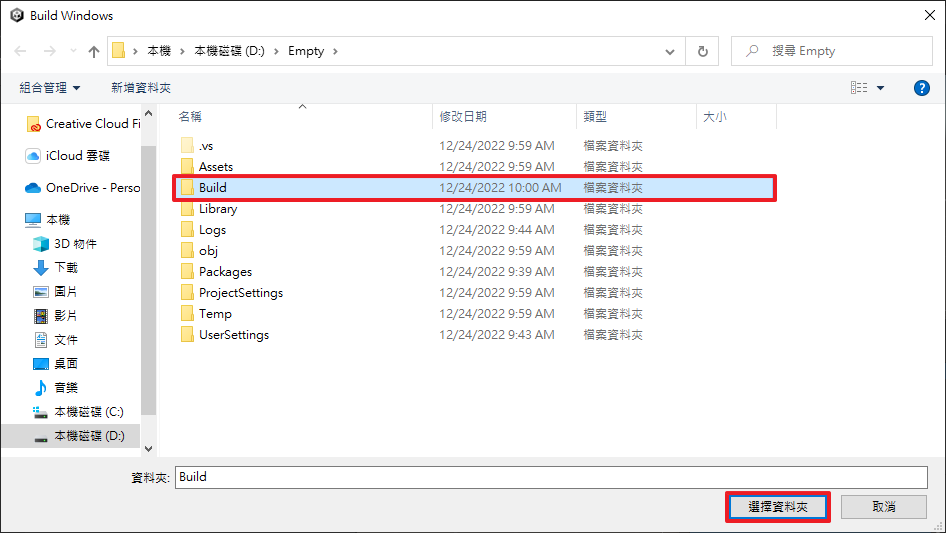The width and height of the screenshot is (946, 533).
Task: Open the 組合管理 organize menu
Action: (49, 88)
